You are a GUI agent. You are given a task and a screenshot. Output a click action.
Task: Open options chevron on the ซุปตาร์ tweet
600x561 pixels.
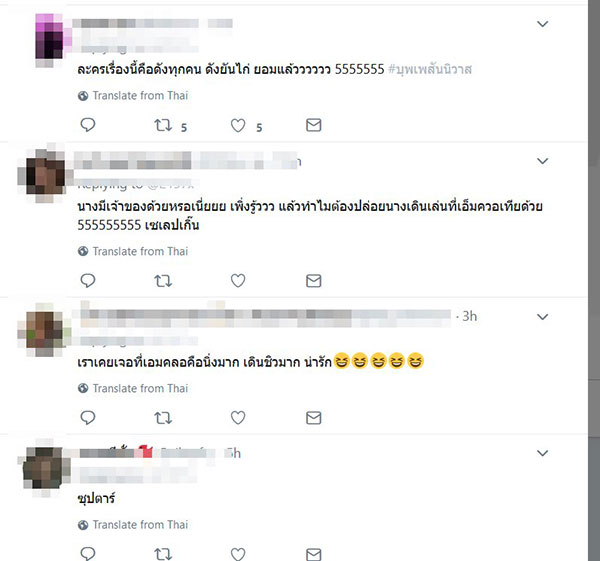[x=543, y=453]
